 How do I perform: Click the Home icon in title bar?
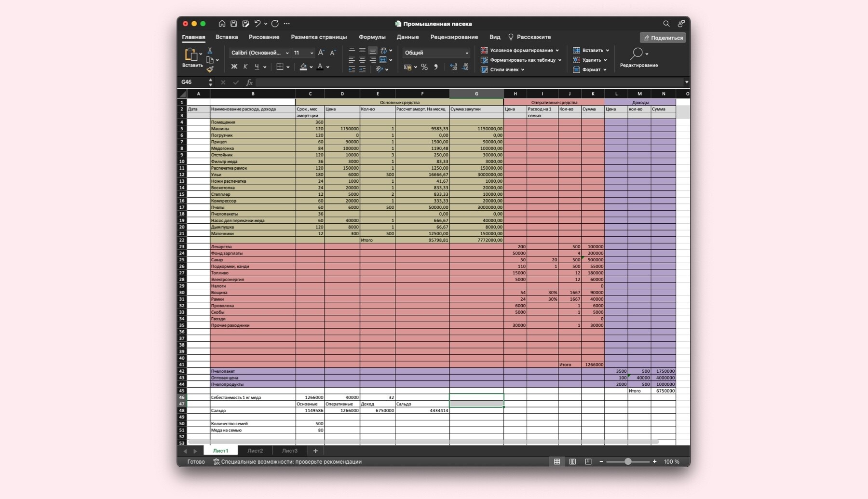[222, 24]
